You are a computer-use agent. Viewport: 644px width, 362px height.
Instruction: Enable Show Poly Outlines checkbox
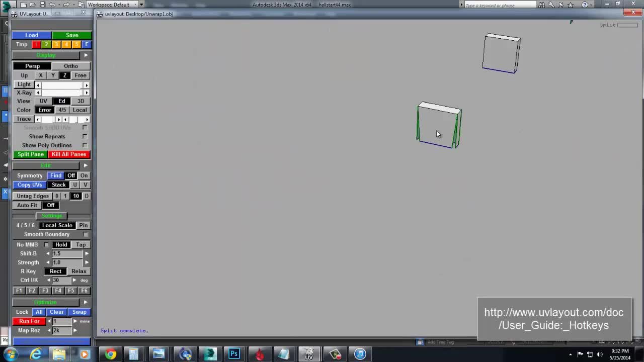coord(85,145)
